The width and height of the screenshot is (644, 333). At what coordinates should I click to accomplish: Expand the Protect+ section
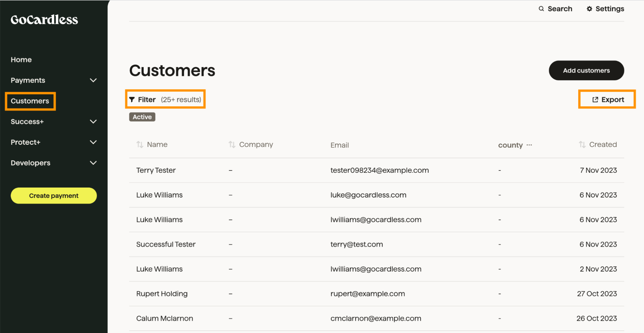(93, 142)
